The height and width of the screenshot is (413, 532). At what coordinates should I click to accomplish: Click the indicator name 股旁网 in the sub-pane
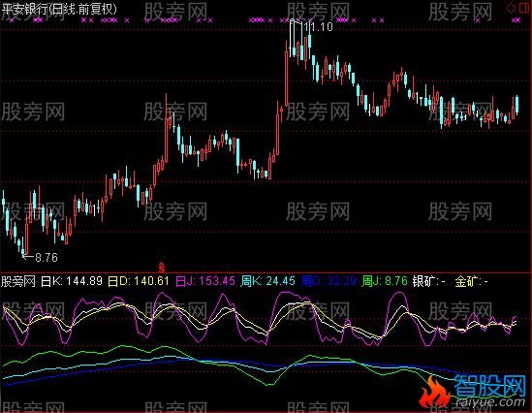18,281
